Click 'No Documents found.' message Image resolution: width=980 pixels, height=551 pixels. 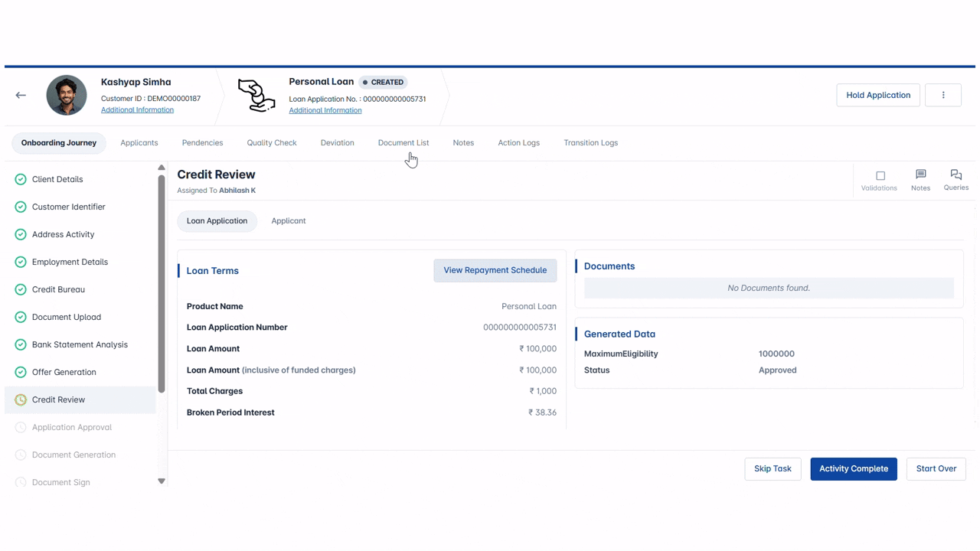(x=769, y=288)
